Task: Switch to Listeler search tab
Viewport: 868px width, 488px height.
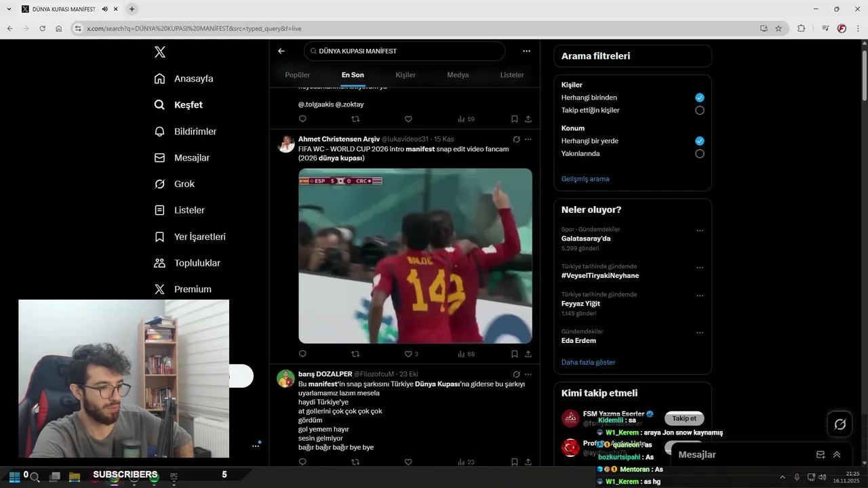Action: click(x=512, y=75)
